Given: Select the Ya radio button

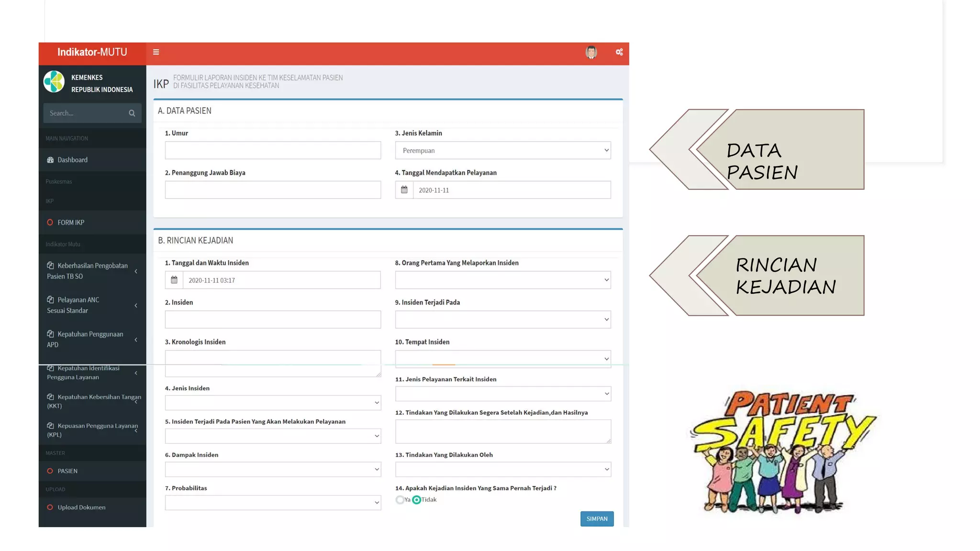Looking at the screenshot, I should pos(400,500).
